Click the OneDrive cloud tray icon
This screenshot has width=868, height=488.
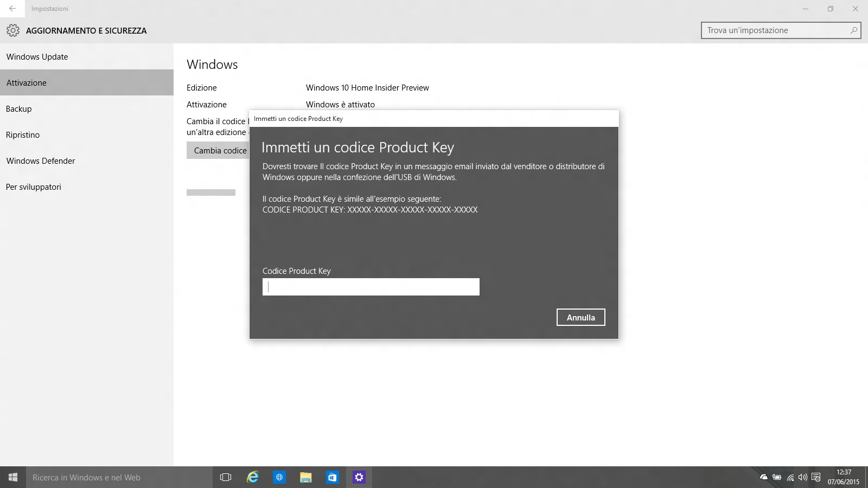(x=764, y=477)
